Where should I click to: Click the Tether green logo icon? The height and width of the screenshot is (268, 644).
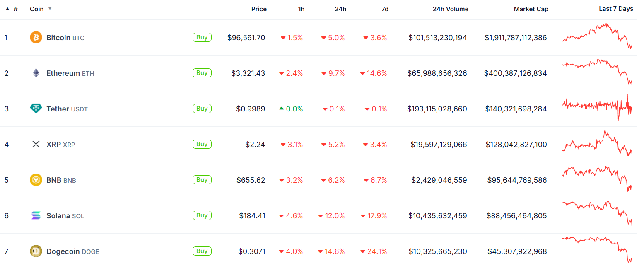point(36,109)
